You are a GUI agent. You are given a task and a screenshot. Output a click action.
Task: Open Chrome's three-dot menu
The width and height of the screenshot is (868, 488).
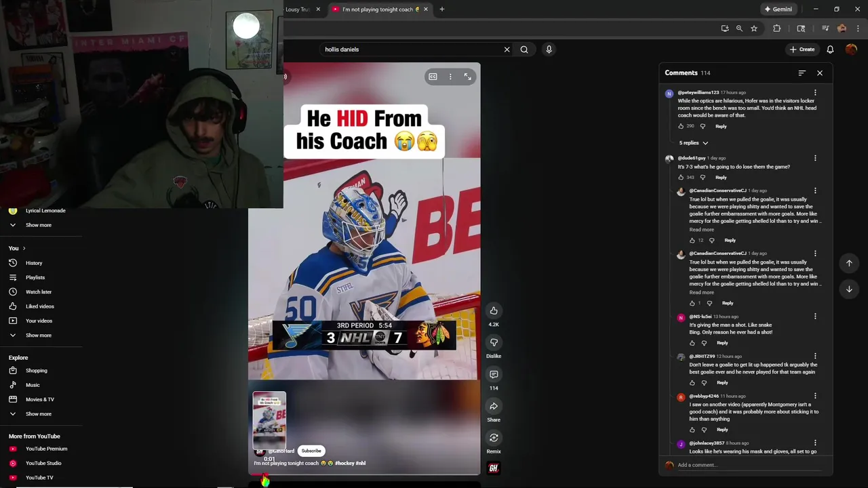click(856, 28)
